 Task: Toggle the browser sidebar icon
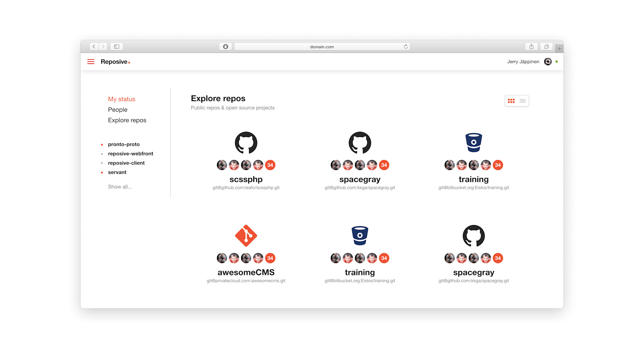click(116, 47)
